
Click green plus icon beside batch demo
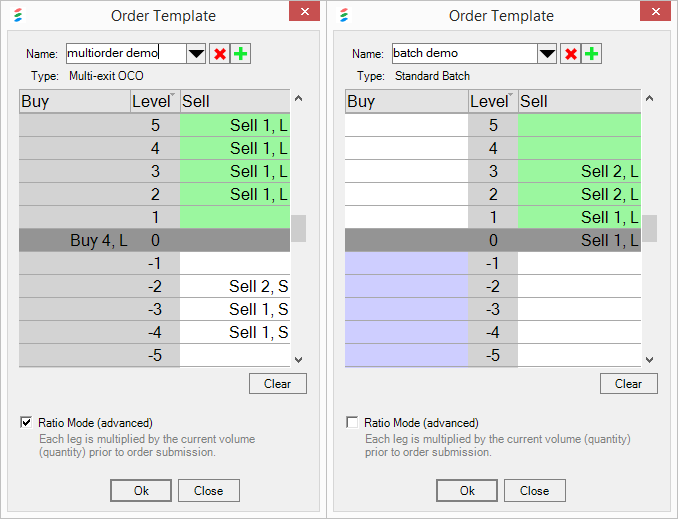click(x=592, y=54)
